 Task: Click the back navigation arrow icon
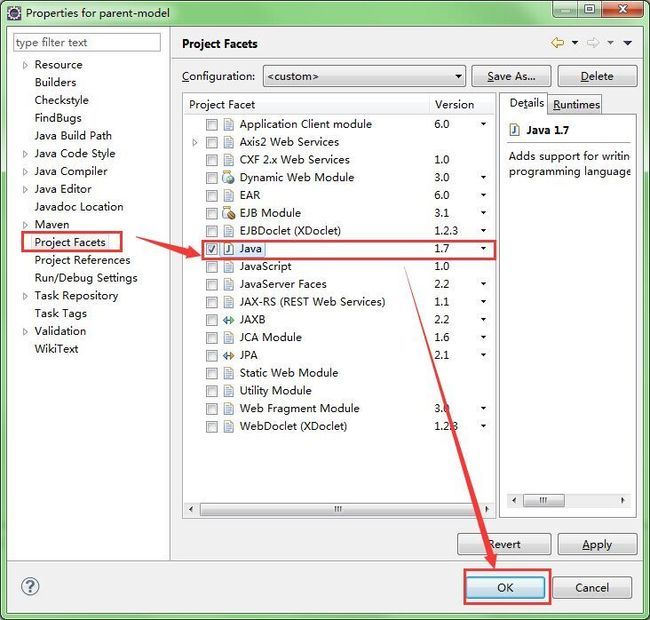tap(558, 42)
